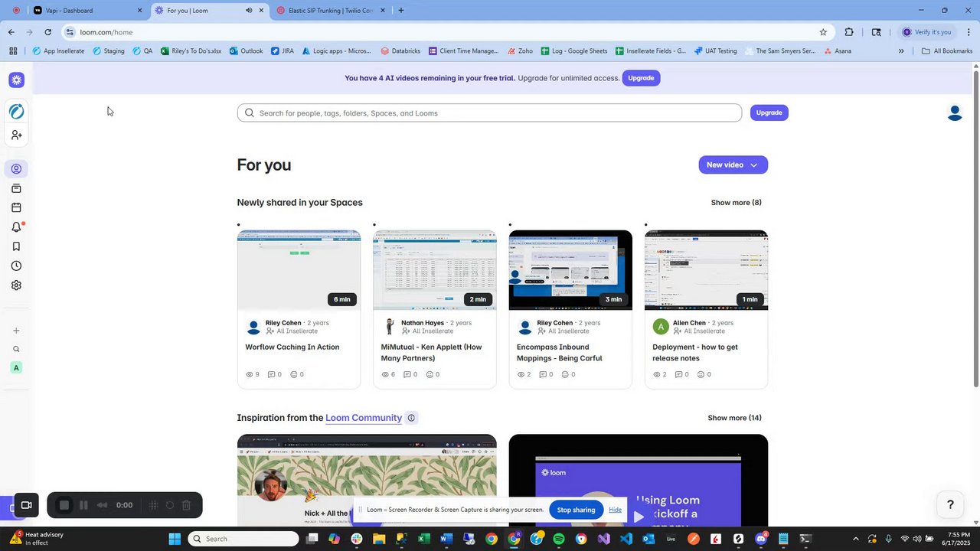Image resolution: width=980 pixels, height=551 pixels.
Task: Open the Insellerate workspace icon
Action: (16, 112)
